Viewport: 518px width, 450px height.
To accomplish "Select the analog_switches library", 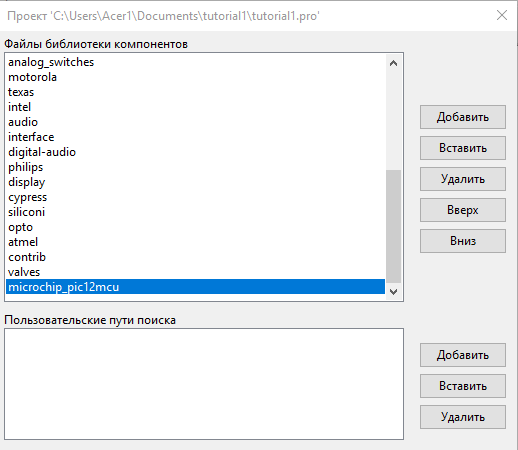I will tap(195, 62).
